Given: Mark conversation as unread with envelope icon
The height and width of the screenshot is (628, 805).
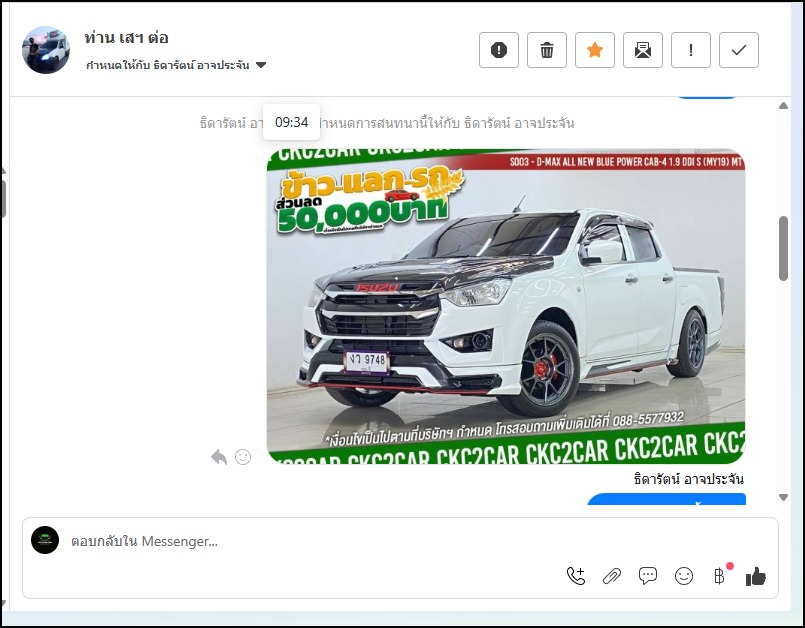Looking at the screenshot, I should [x=643, y=50].
